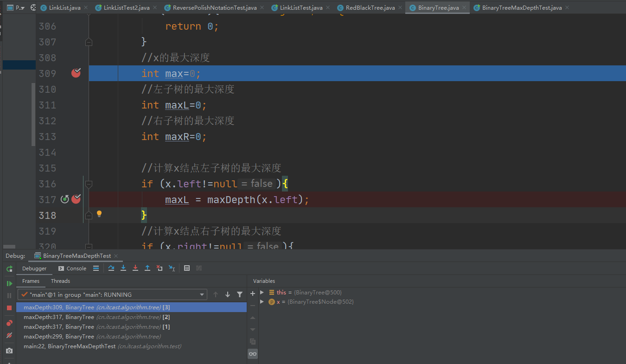Collapse fold marker at line 318
Screen dimensions: 626x364
tap(89, 215)
